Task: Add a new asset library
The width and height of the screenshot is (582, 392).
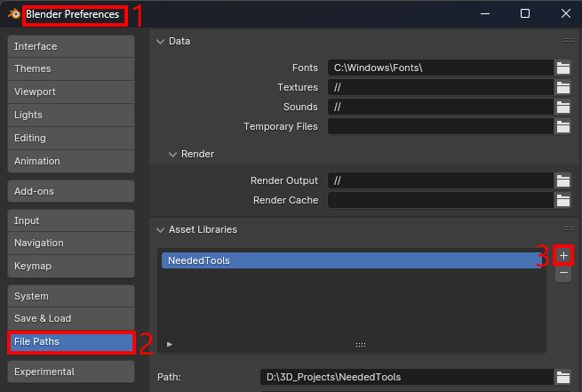Action: click(x=563, y=255)
